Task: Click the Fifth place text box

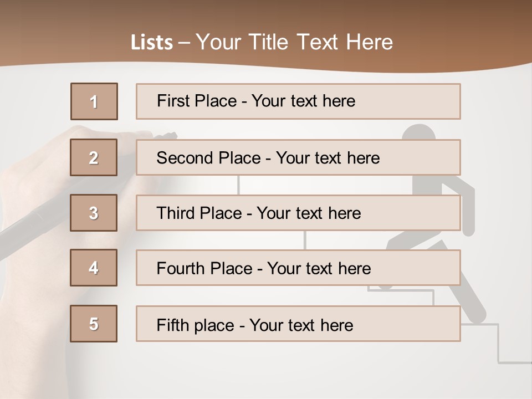Action: pyautogui.click(x=298, y=324)
